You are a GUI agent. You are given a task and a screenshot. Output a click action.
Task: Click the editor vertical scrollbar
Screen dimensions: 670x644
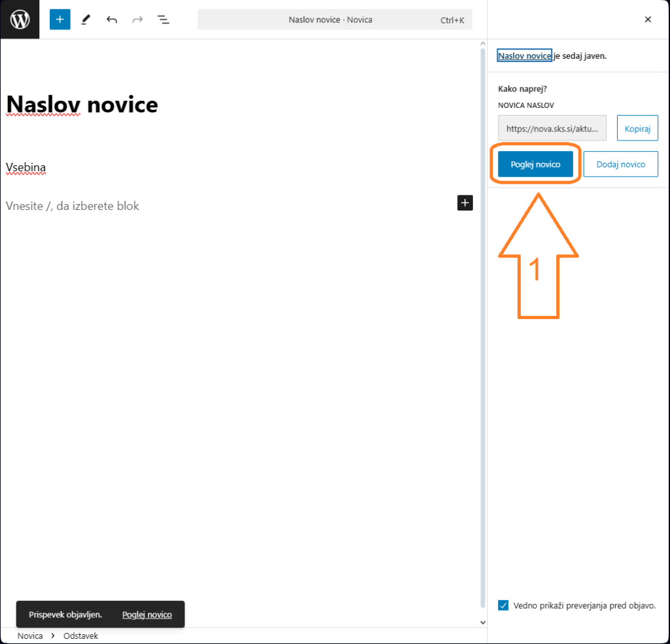[484, 327]
